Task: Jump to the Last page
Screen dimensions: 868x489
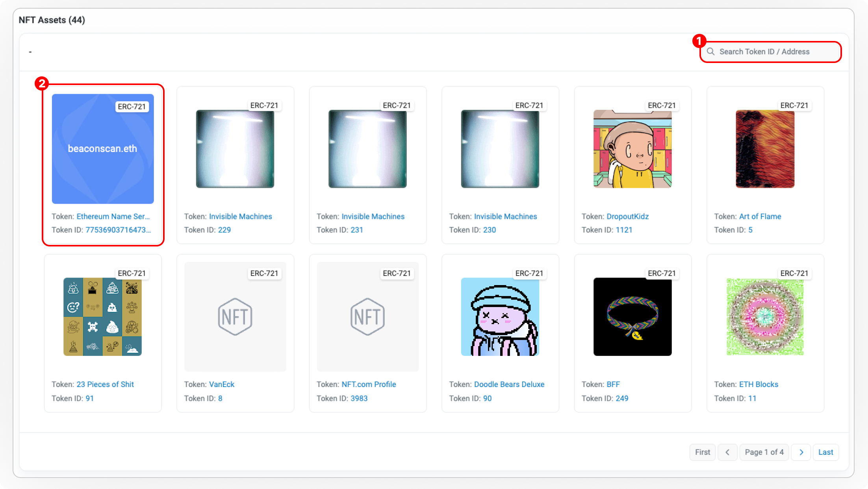Action: click(x=825, y=452)
